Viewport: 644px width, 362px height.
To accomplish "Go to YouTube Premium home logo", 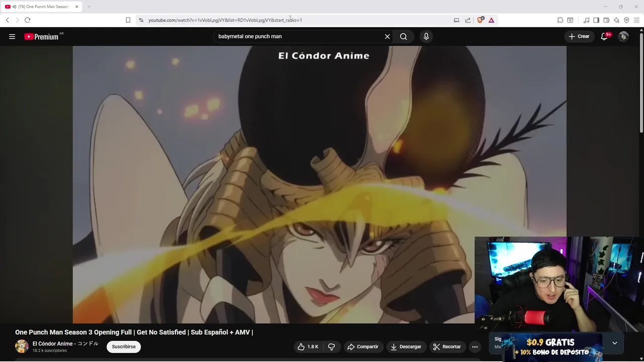I will pyautogui.click(x=41, y=36).
